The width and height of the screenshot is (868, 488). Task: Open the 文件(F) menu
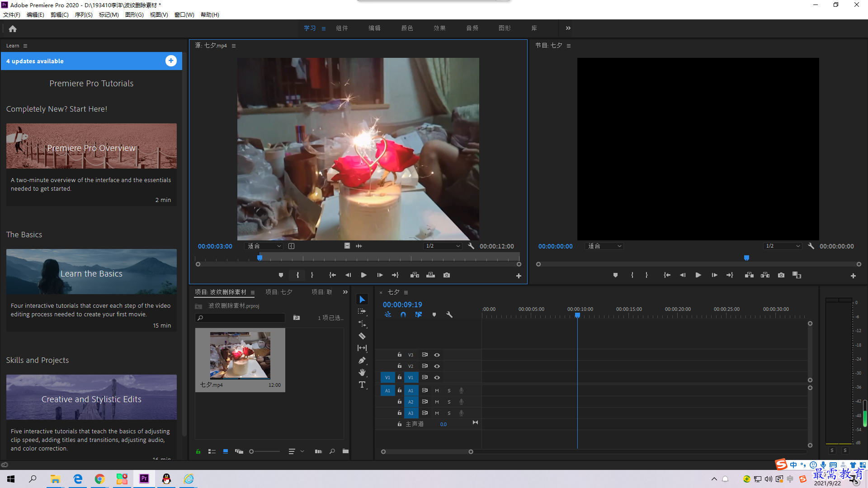[12, 15]
